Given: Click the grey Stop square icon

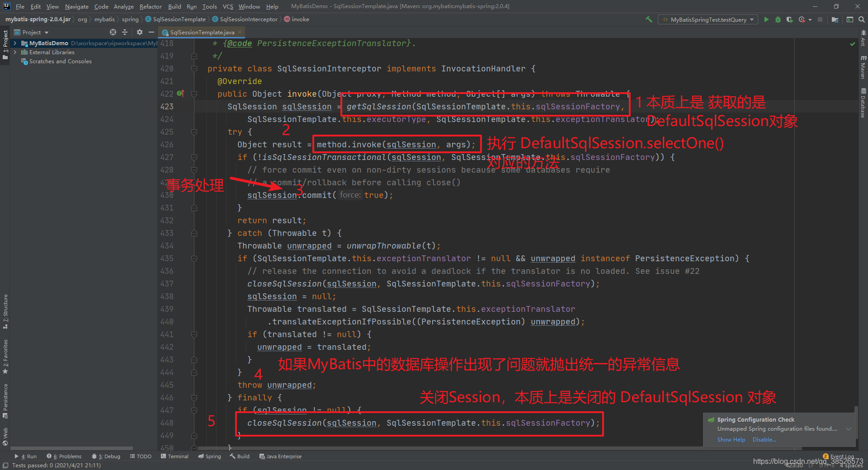Looking at the screenshot, I should click(x=820, y=19).
